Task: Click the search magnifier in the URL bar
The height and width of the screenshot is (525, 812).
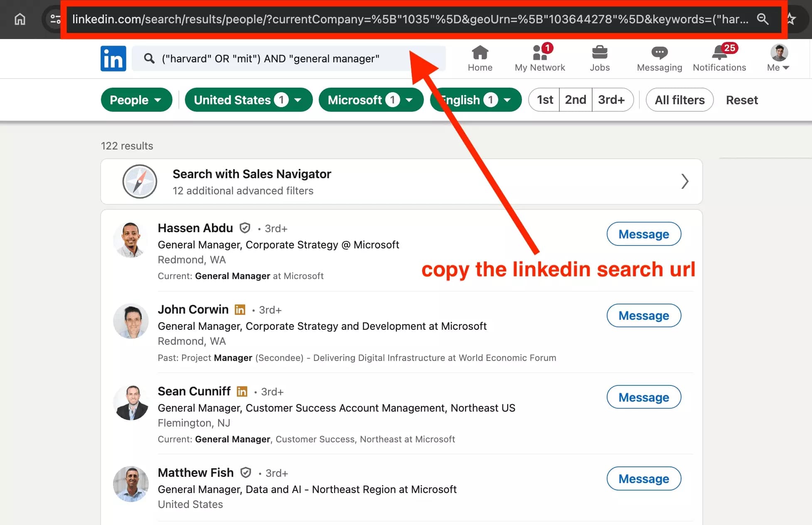Action: pos(763,19)
